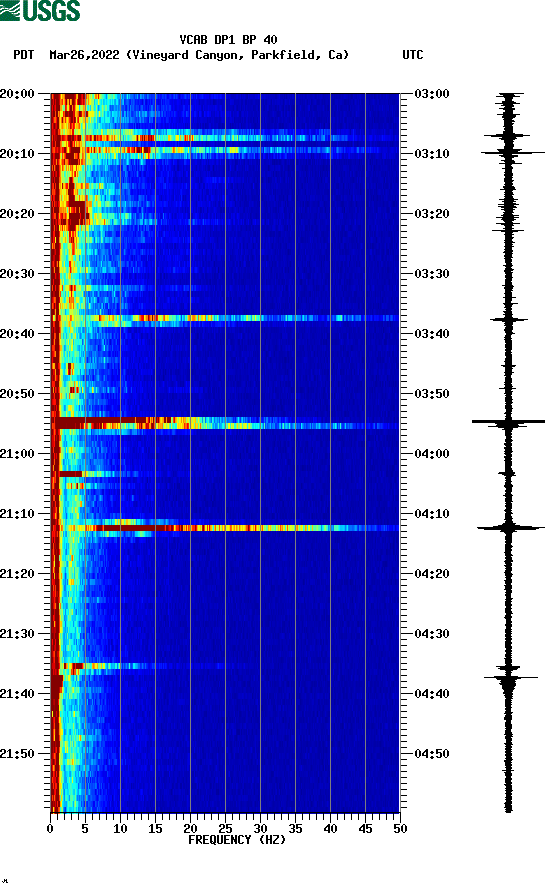Click the broadband event streak near 20:37
Image resolution: width=552 pixels, height=892 pixels.
(x=225, y=318)
